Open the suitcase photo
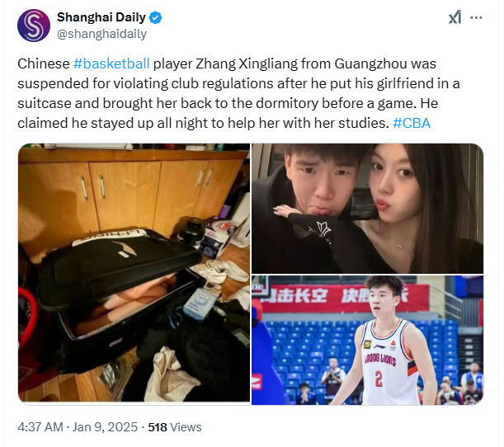Image resolution: width=504 pixels, height=447 pixels. [134, 273]
